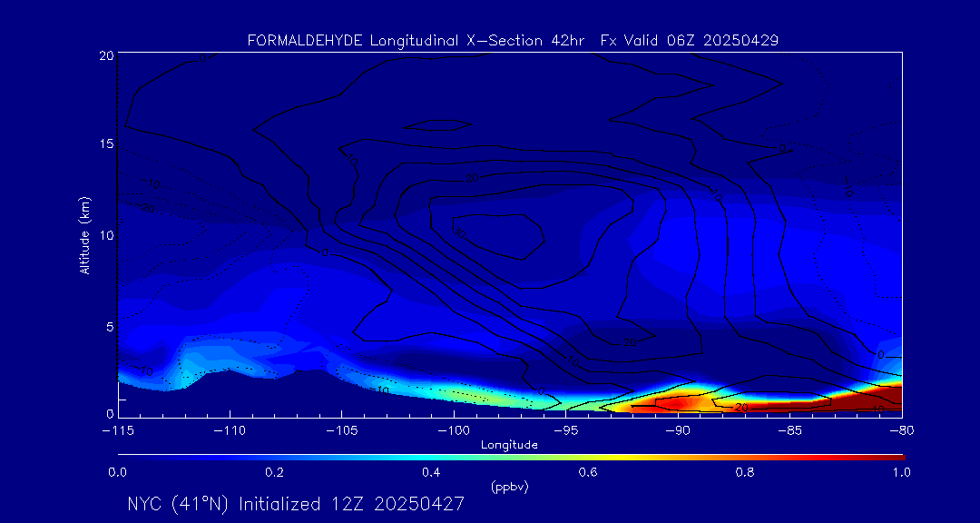The image size is (980, 523).
Task: Click the colorbar at the 0.6 mark
Action: tap(589, 457)
